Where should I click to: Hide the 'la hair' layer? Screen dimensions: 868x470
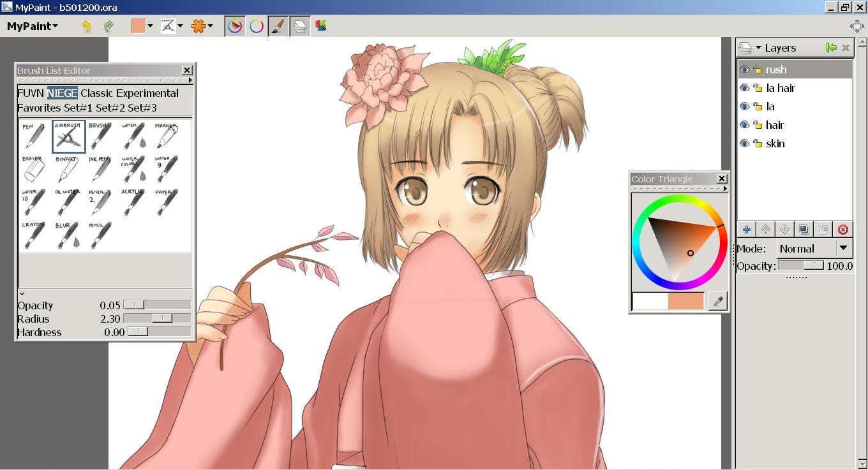coord(744,88)
